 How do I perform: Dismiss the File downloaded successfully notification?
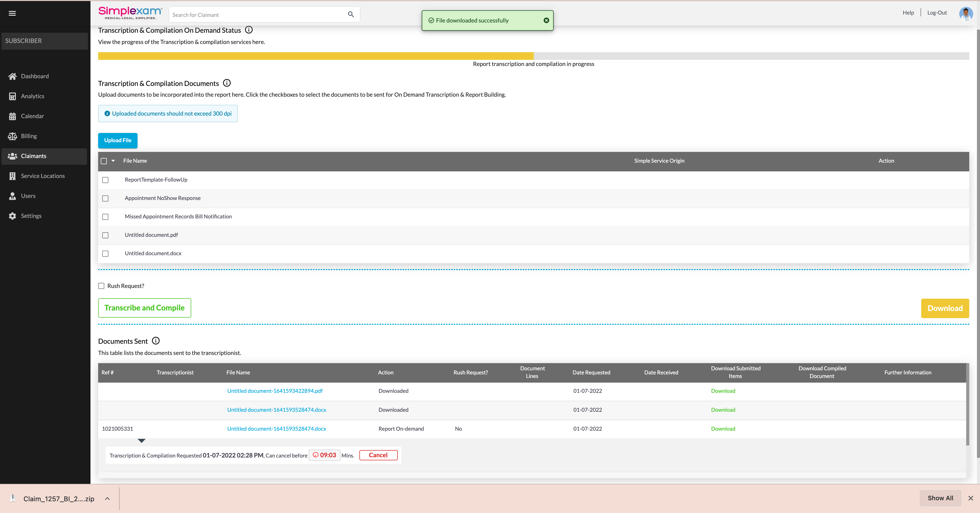click(546, 20)
